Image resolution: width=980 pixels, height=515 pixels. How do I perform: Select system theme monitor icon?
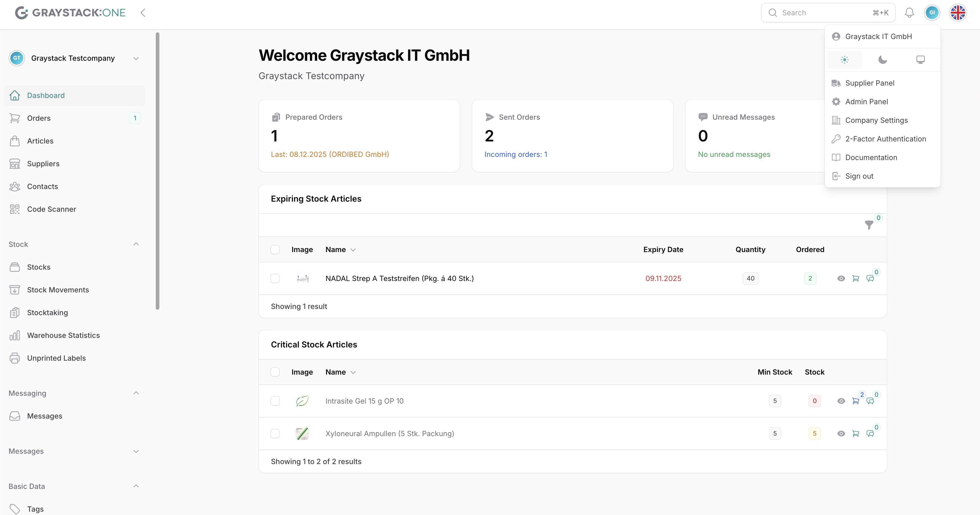[x=920, y=60]
